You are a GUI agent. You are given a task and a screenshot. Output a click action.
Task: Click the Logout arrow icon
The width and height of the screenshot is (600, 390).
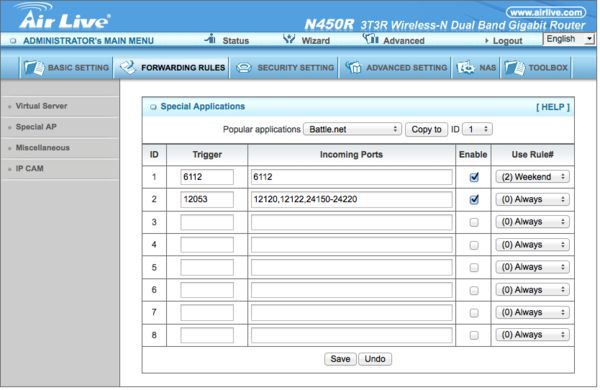point(487,41)
